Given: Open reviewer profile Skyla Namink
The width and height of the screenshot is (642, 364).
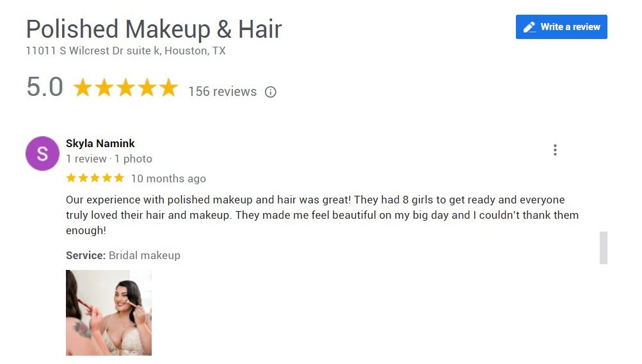Looking at the screenshot, I should tap(100, 143).
